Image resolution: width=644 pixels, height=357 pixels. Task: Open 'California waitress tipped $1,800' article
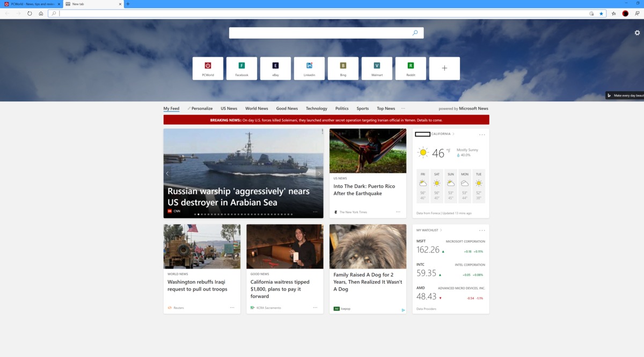pyautogui.click(x=280, y=289)
